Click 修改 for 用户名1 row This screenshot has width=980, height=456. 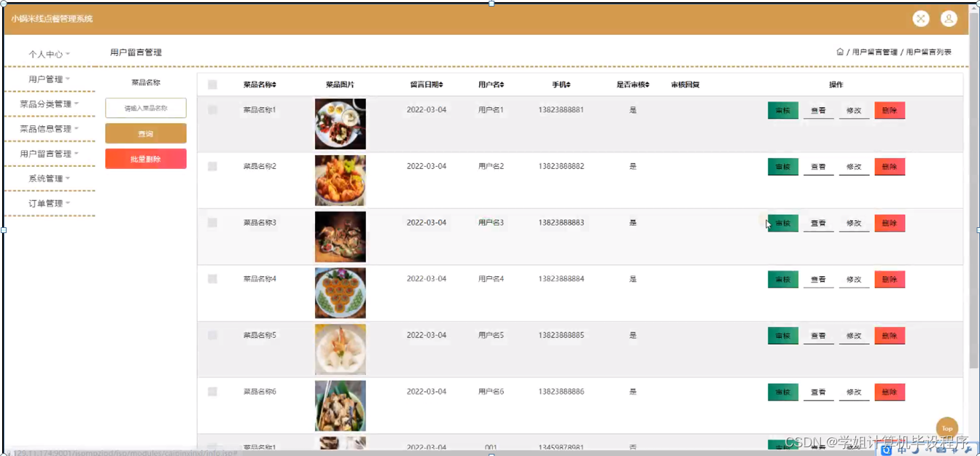click(854, 111)
